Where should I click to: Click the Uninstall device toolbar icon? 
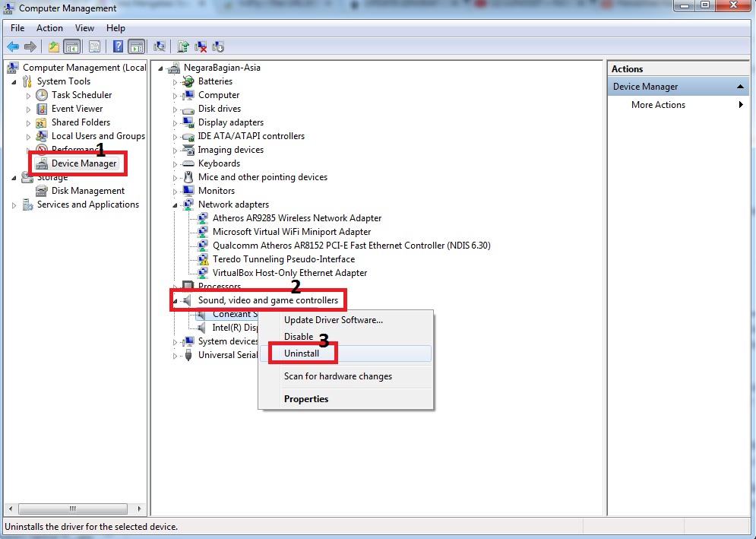click(x=201, y=46)
